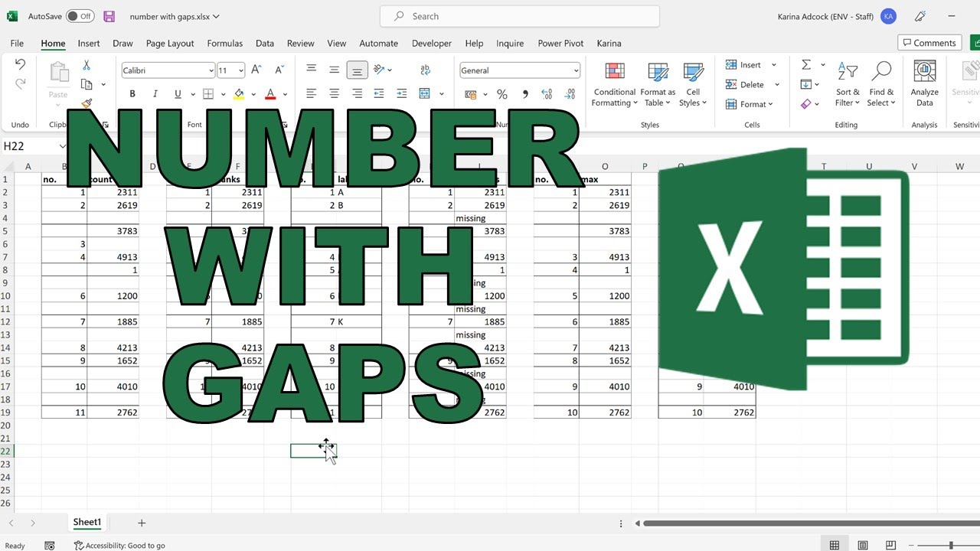Click the Align Right icon
The height and width of the screenshot is (551, 980).
click(x=357, y=94)
